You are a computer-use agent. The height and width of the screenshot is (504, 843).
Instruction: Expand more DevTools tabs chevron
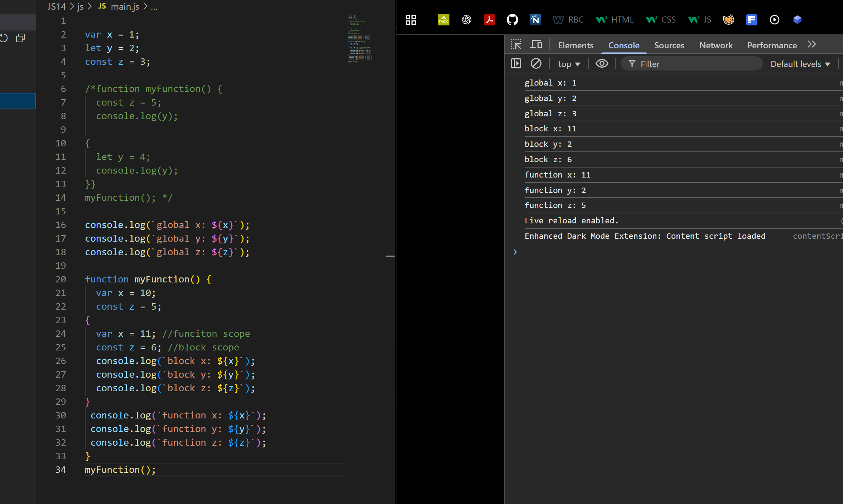pyautogui.click(x=811, y=44)
